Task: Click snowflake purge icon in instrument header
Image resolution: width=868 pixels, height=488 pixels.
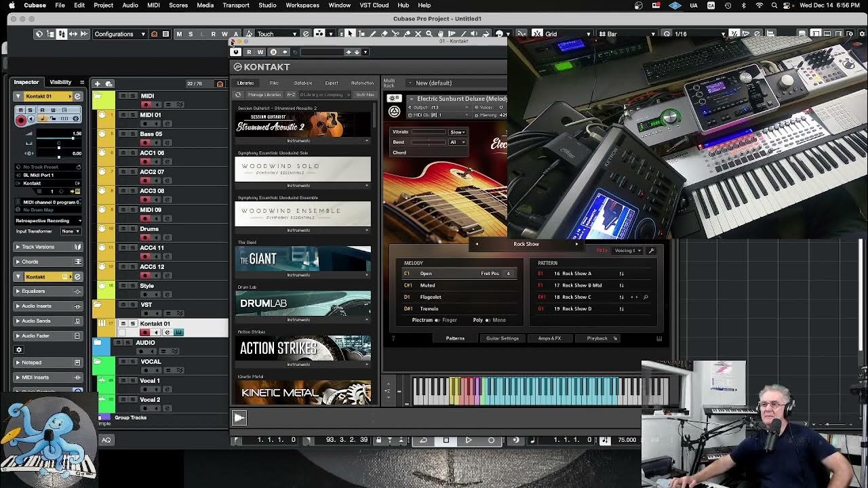Action: click(394, 99)
